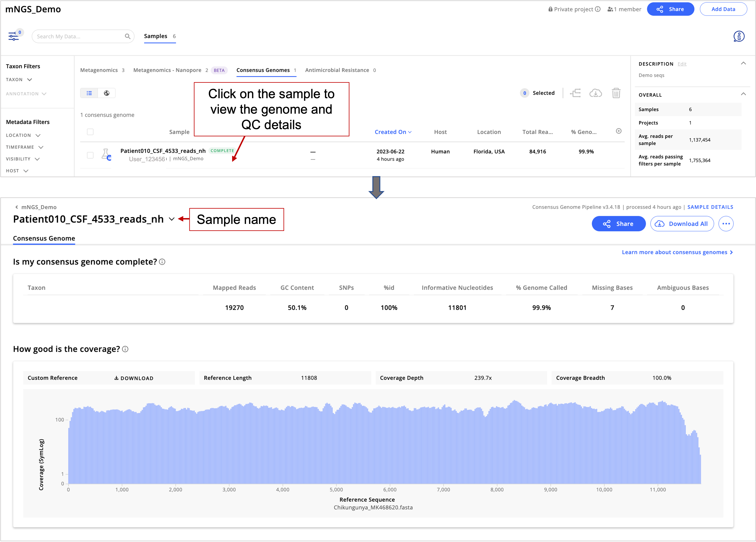Click info icon beside consensus genome complete

162,262
